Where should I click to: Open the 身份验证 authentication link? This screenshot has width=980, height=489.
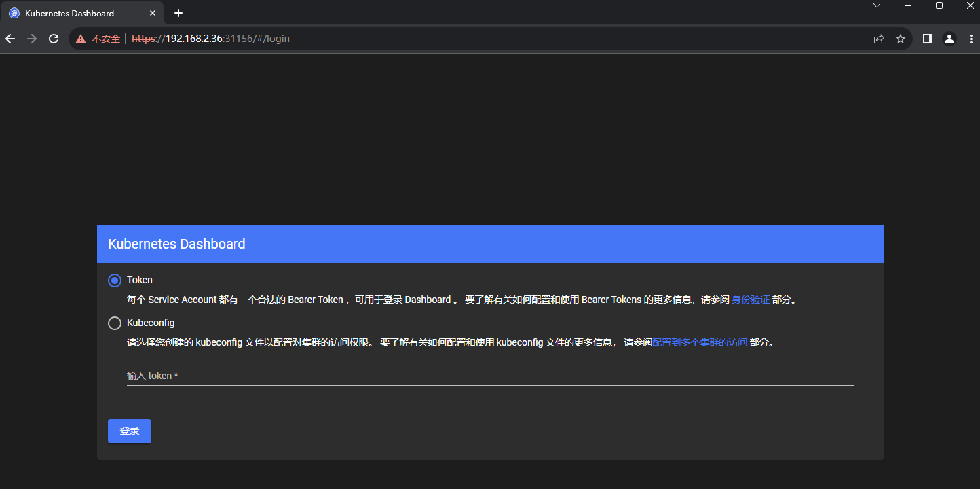pos(751,300)
